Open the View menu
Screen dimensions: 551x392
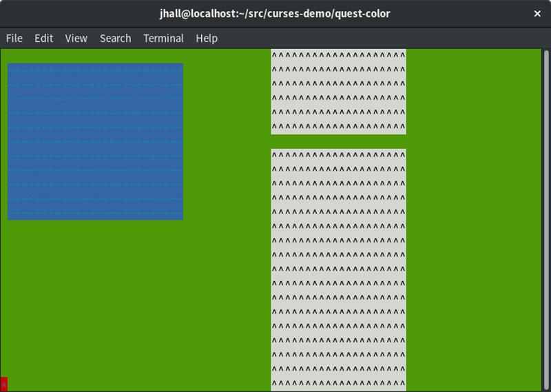click(x=76, y=39)
